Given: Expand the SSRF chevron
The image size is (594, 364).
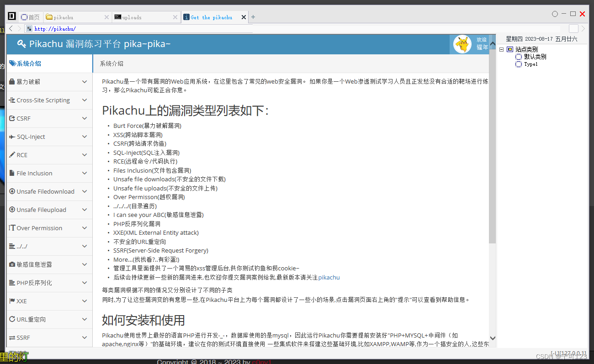Looking at the screenshot, I should [x=85, y=338].
